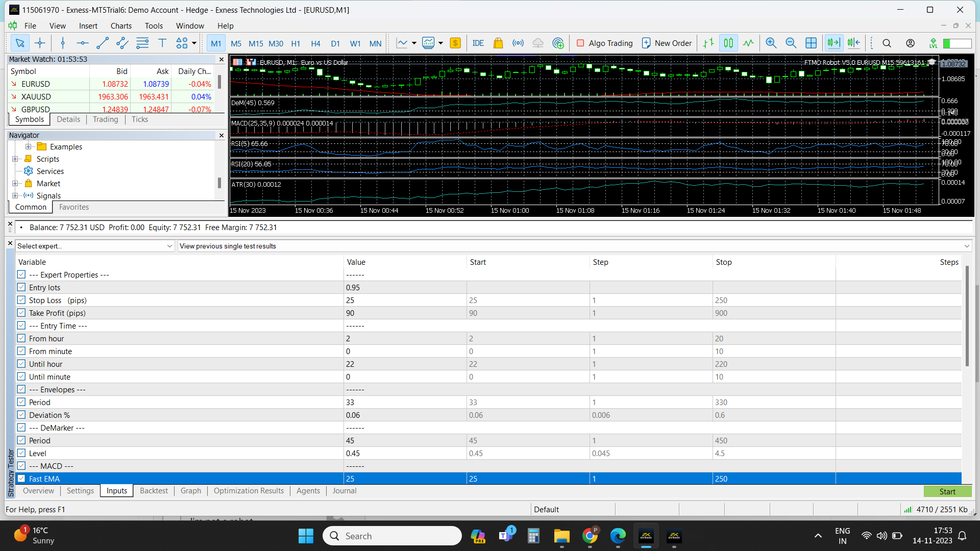Switch to Market Watch Ticks tab
This screenshot has width=980, height=551.
(x=140, y=119)
